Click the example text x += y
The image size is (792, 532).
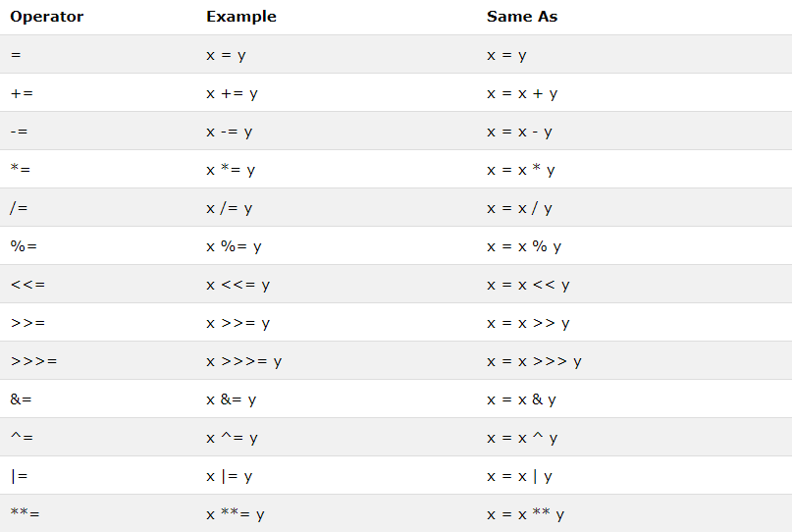coord(232,94)
